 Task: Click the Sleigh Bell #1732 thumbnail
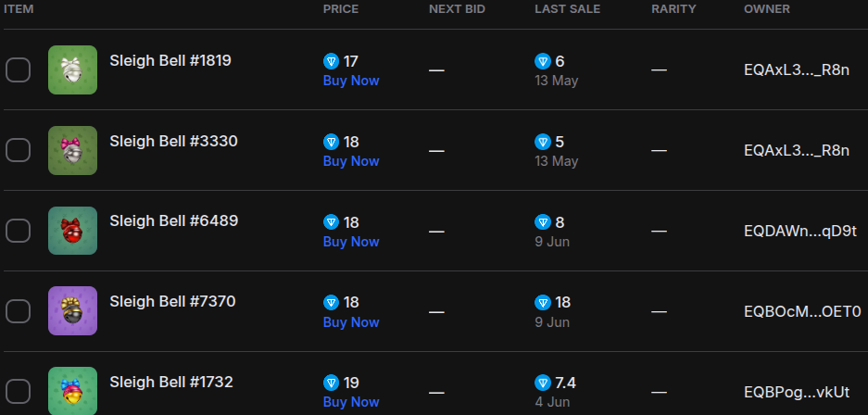pyautogui.click(x=72, y=390)
